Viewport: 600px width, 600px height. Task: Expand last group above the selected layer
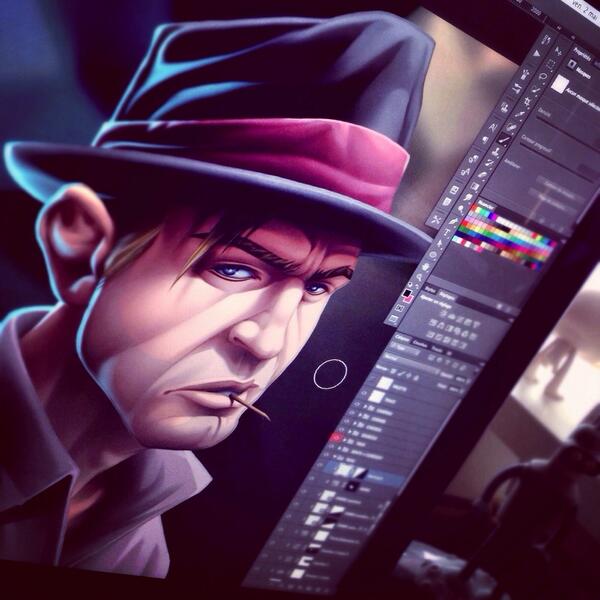(x=334, y=457)
